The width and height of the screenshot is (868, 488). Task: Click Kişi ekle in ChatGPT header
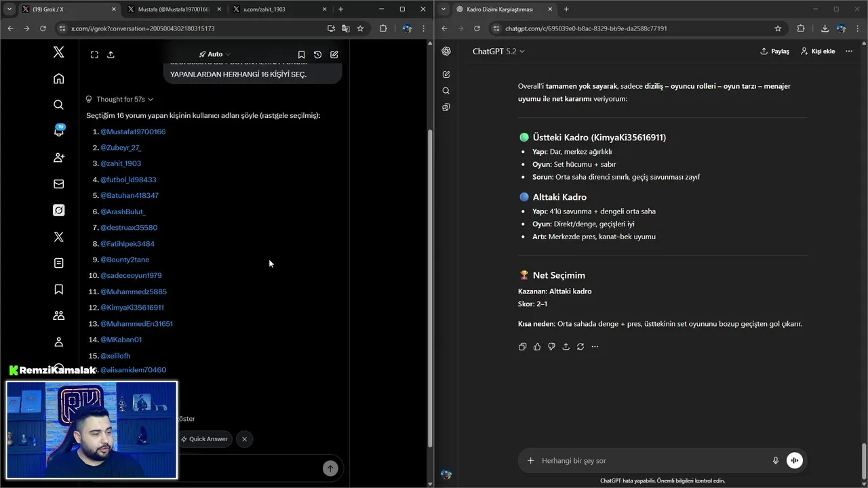click(x=818, y=52)
